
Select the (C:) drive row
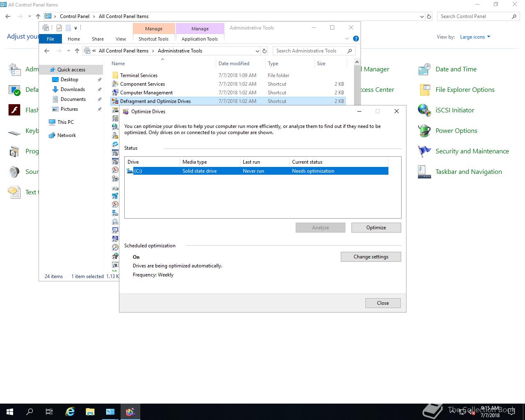[x=257, y=171]
